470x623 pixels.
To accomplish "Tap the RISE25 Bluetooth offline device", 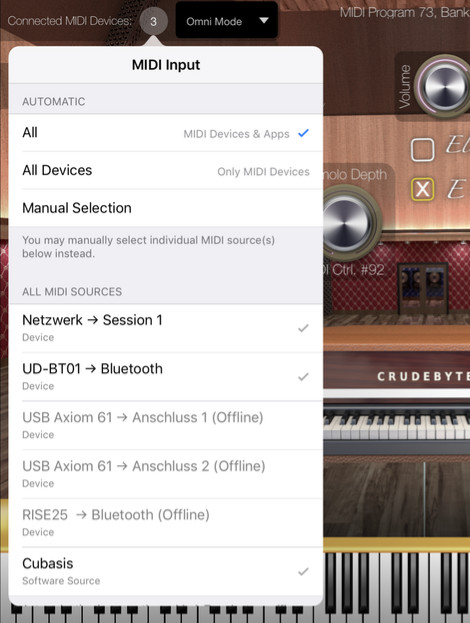I will pos(166,522).
